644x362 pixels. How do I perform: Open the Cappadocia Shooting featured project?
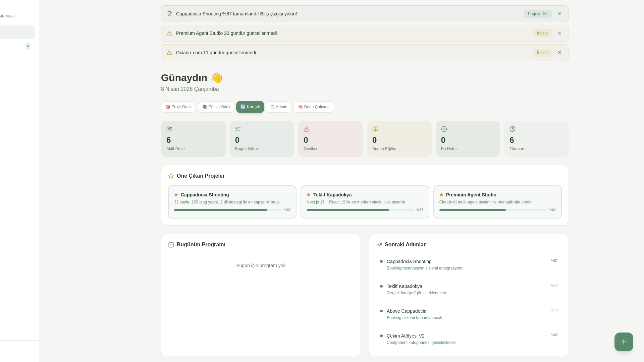[232, 202]
